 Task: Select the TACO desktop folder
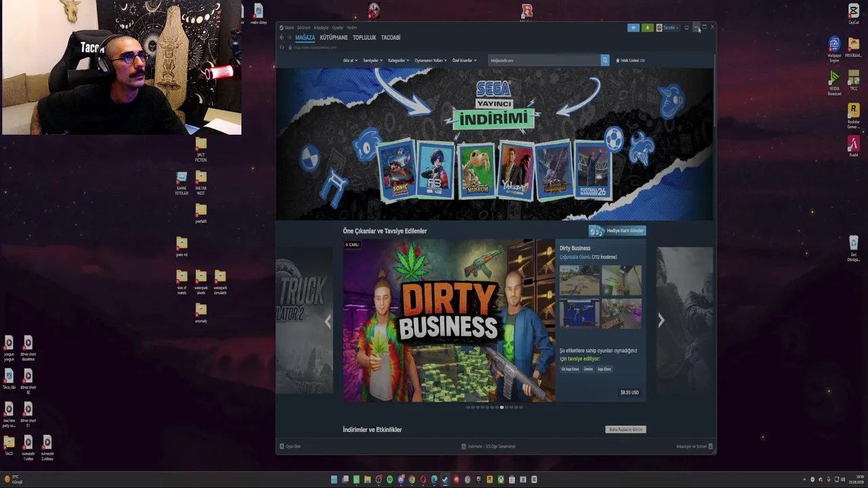[x=9, y=446]
